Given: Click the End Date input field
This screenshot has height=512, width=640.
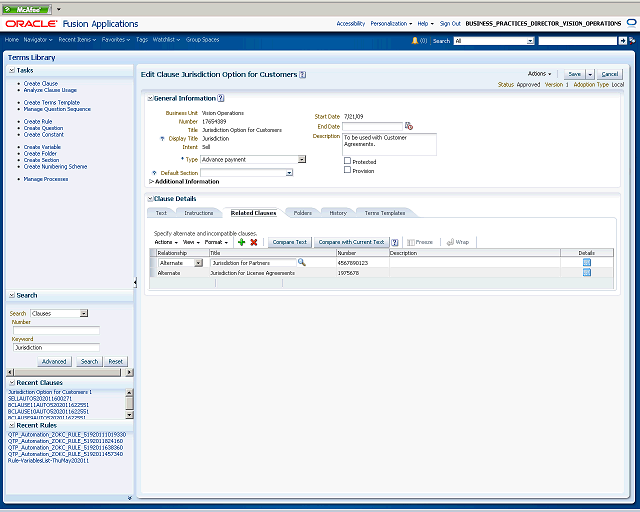Looking at the screenshot, I should (372, 127).
